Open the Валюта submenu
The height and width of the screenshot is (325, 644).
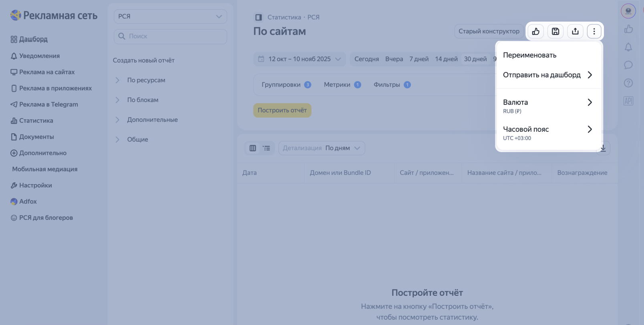[x=549, y=106]
